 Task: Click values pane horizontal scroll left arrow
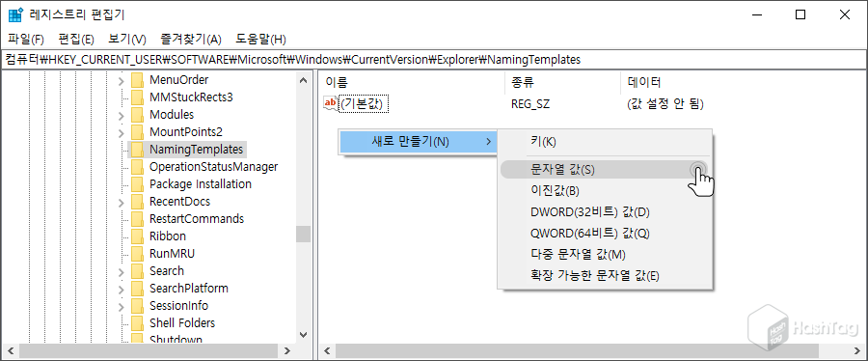[x=327, y=351]
